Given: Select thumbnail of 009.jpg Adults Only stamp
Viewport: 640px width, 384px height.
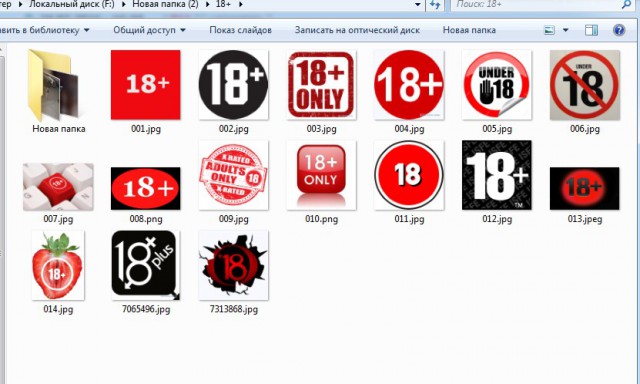Looking at the screenshot, I should click(233, 175).
